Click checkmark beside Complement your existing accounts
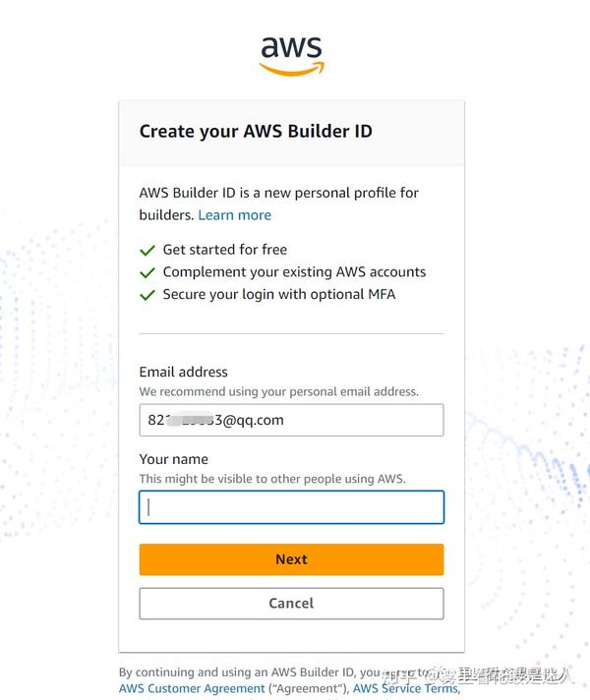 pyautogui.click(x=147, y=272)
